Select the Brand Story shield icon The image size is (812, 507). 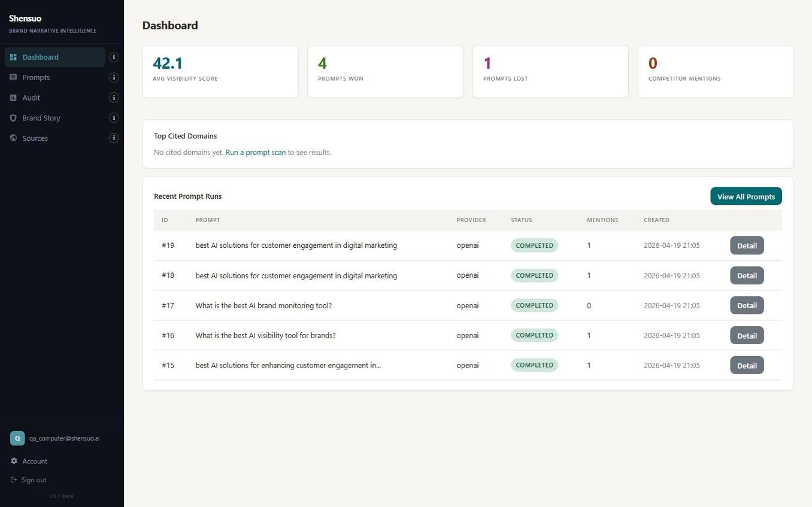[x=14, y=118]
